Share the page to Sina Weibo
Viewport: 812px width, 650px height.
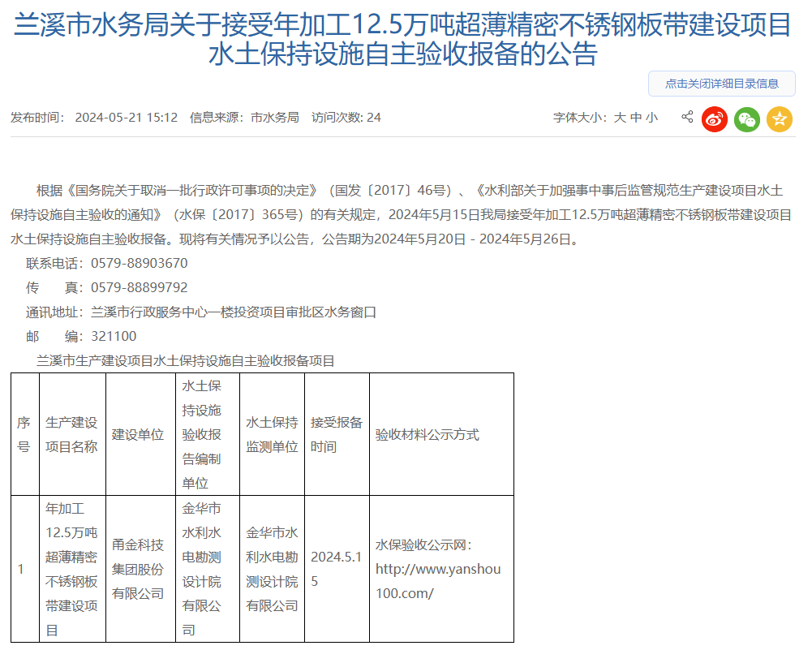pyautogui.click(x=715, y=118)
